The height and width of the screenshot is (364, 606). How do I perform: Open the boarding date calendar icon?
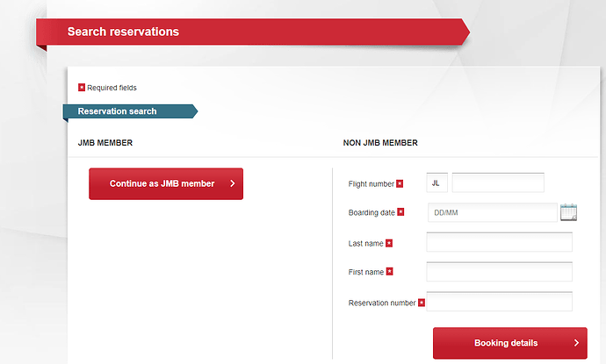coord(568,211)
